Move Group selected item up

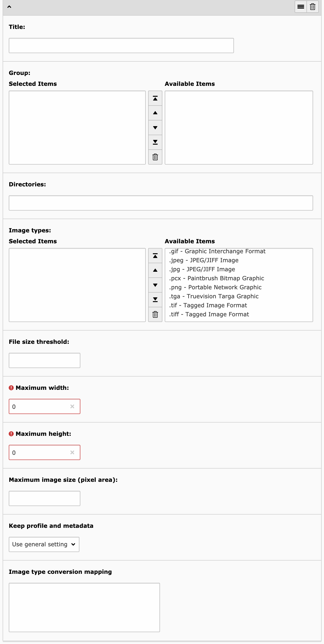155,113
